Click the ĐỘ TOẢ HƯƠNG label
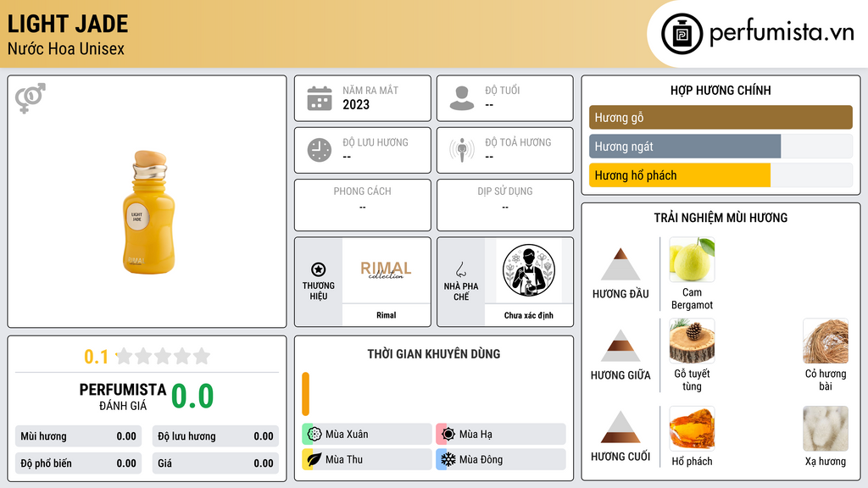This screenshot has width=868, height=488. tap(518, 142)
